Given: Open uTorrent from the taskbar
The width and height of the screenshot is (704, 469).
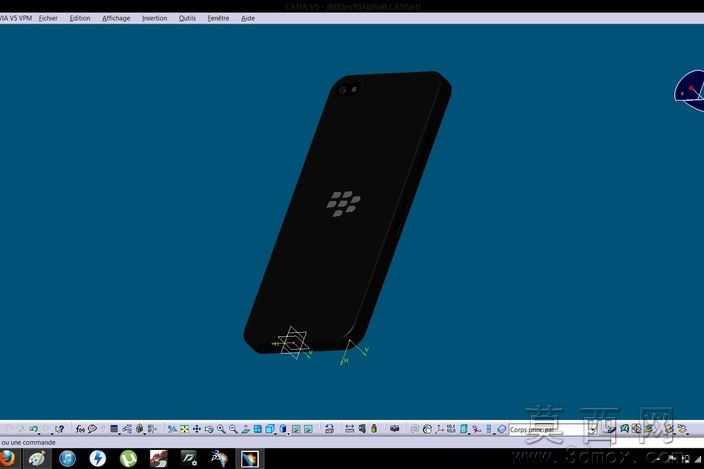Looking at the screenshot, I should coord(128,459).
